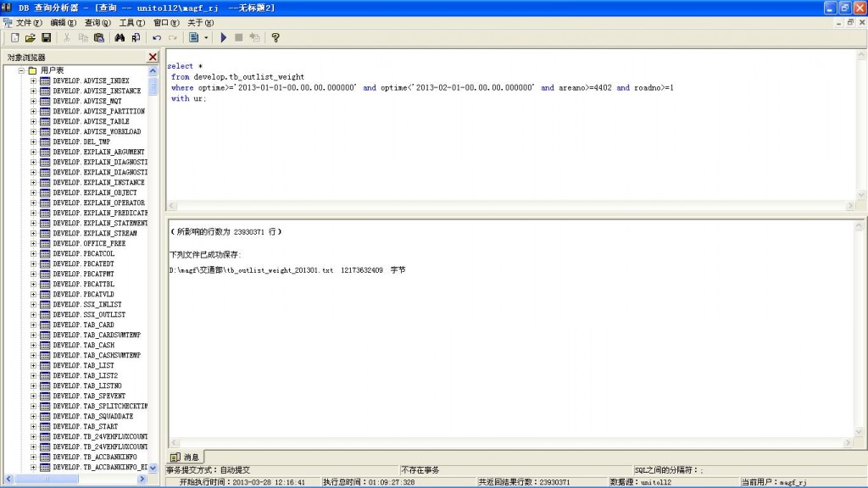The width and height of the screenshot is (868, 488).
Task: Expand the DEVELOP.DEL_TMP table node
Action: pyautogui.click(x=33, y=141)
